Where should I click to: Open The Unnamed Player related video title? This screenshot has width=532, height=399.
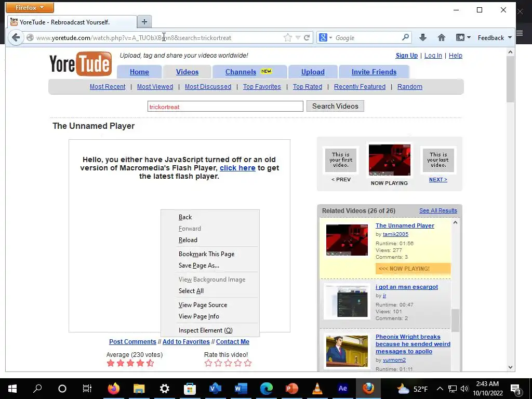coord(405,225)
